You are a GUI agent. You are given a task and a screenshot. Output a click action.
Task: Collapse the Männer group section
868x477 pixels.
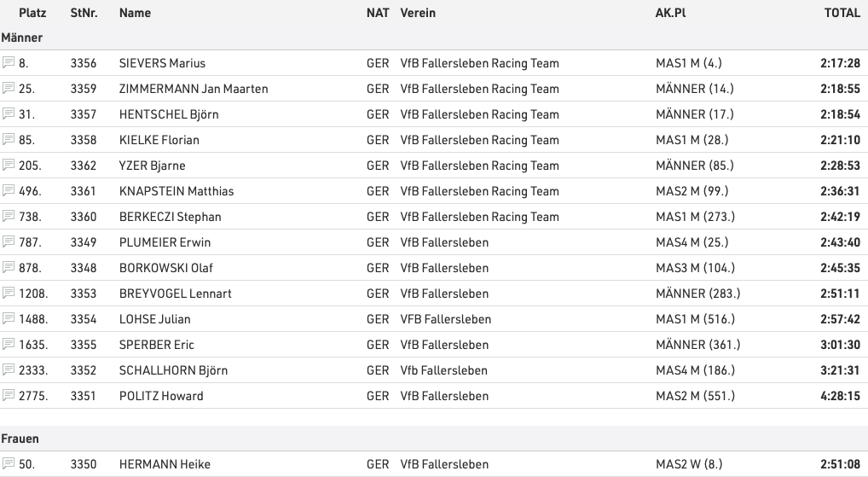22,38
